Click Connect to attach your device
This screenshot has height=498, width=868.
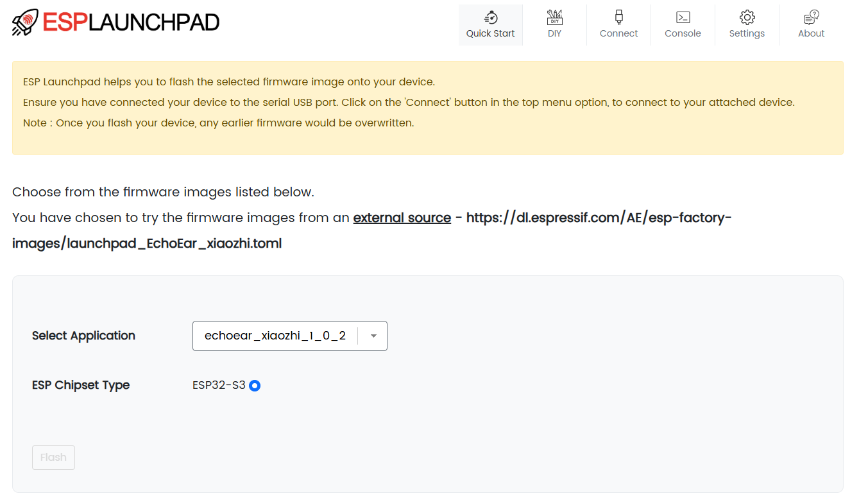pyautogui.click(x=618, y=33)
